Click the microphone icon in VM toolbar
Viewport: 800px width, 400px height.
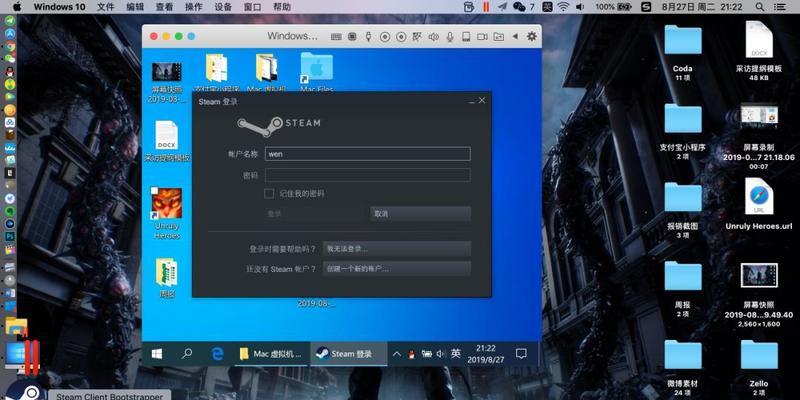pos(450,37)
